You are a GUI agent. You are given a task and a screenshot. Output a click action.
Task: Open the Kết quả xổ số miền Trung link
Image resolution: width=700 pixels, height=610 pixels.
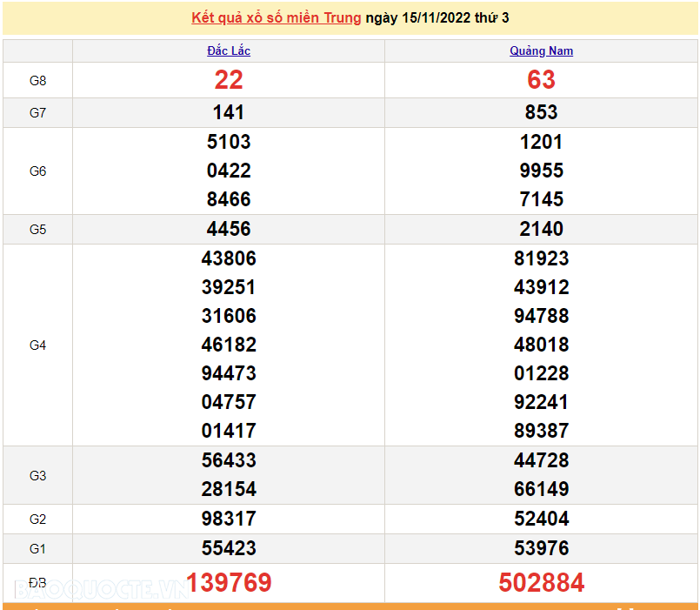(276, 17)
